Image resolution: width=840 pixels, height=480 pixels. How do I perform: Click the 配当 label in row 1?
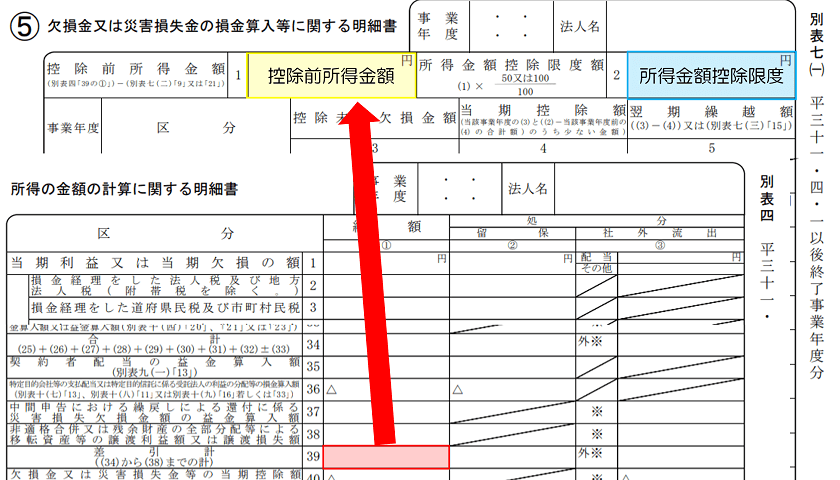(597, 257)
